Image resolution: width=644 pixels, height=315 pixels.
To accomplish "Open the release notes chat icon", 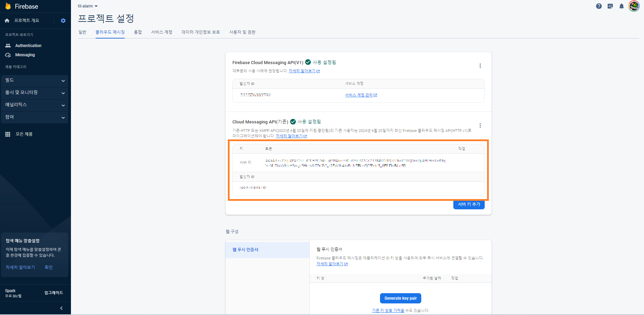I will coord(610,6).
